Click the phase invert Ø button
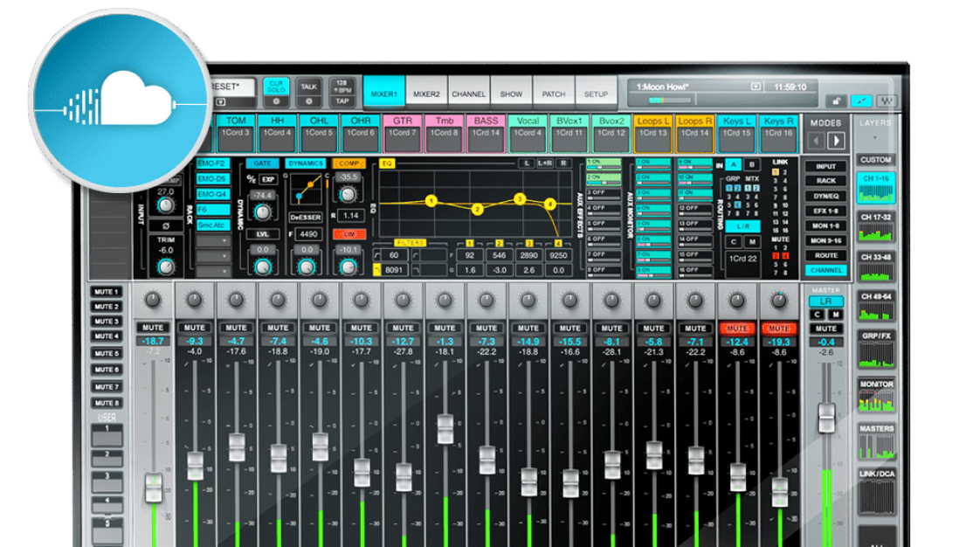 pos(165,225)
